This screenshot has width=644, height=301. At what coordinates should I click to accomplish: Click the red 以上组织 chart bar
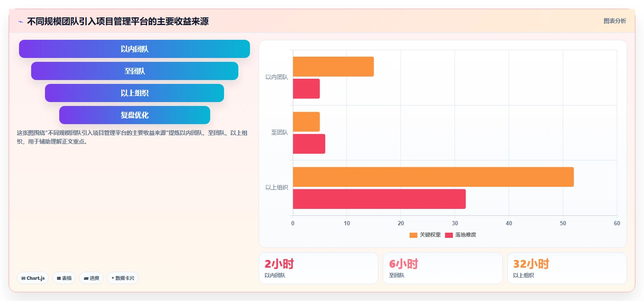click(379, 199)
